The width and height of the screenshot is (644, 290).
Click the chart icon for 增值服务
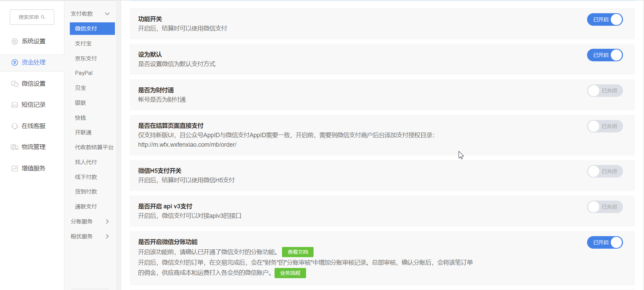click(x=15, y=168)
